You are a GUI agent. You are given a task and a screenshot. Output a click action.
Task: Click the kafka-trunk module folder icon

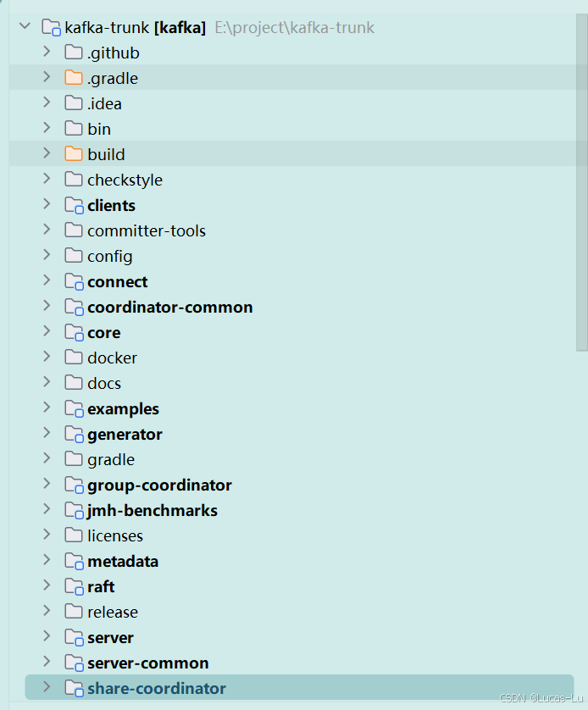[51, 28]
